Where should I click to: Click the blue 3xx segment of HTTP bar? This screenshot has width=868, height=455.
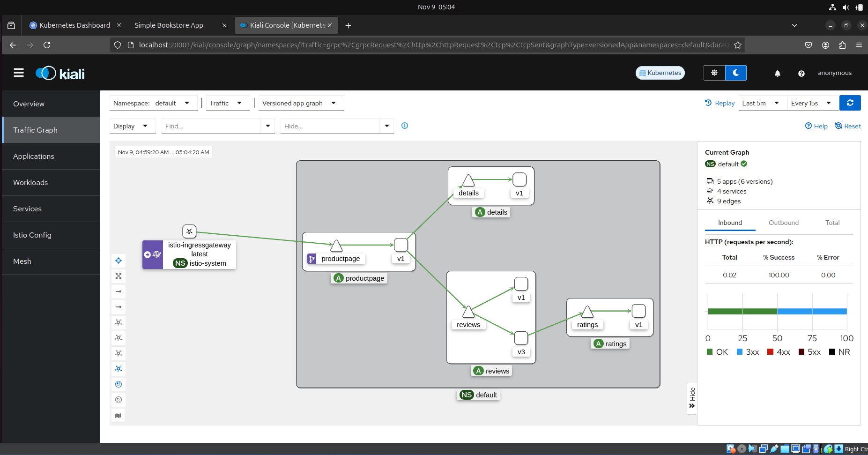click(812, 311)
